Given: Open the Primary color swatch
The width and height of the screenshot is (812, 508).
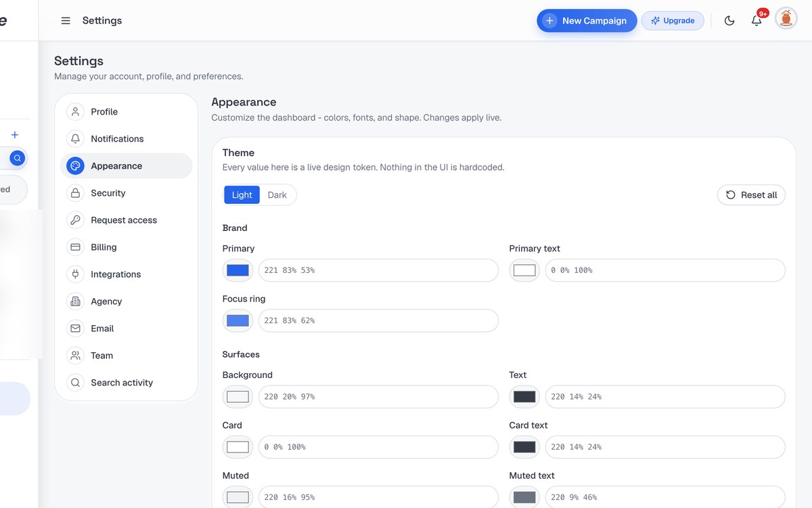Looking at the screenshot, I should (x=238, y=270).
